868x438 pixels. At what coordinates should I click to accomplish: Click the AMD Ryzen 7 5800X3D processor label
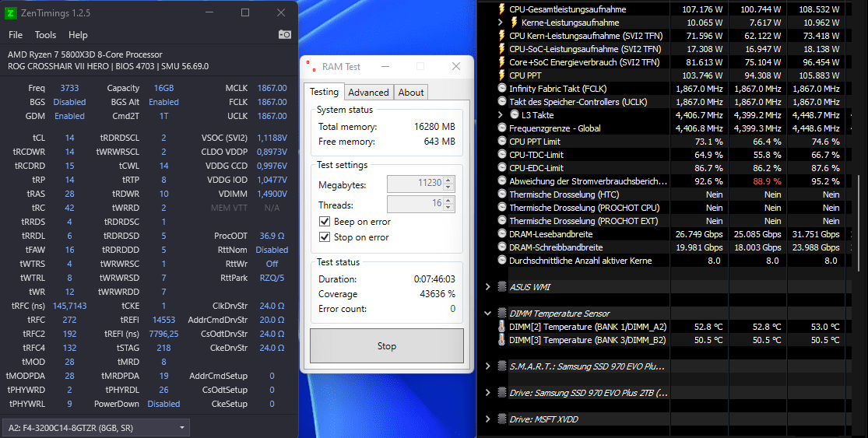pyautogui.click(x=86, y=54)
